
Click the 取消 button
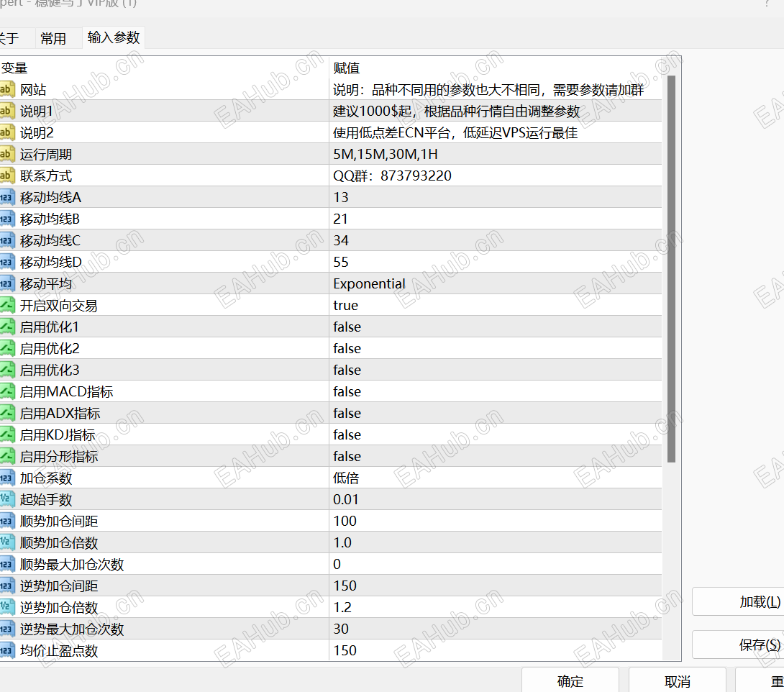[x=677, y=681]
